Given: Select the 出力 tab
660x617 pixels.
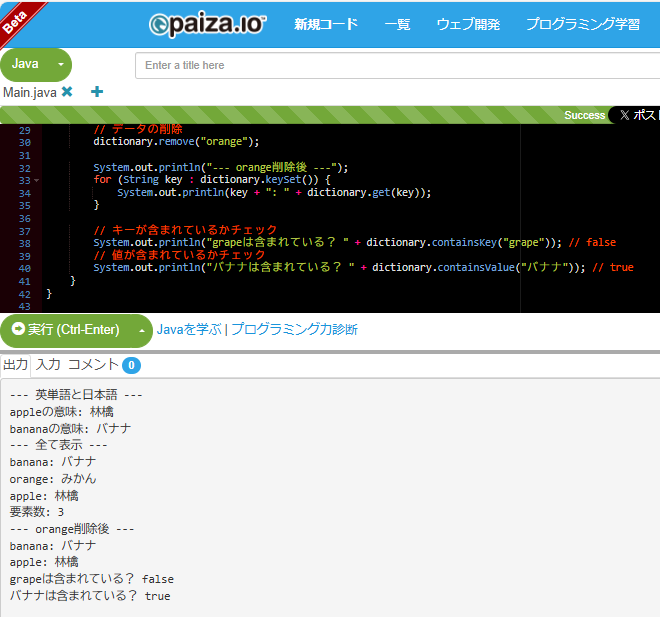Looking at the screenshot, I should (15, 365).
